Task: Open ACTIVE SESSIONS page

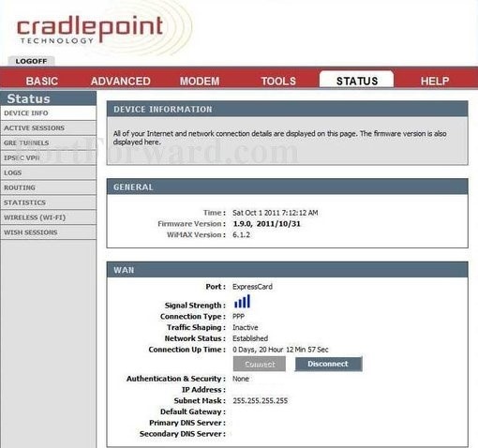Action: pyautogui.click(x=48, y=128)
